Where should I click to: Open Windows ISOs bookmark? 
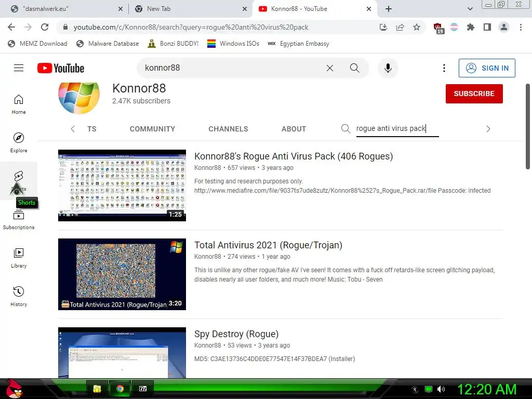pos(233,44)
